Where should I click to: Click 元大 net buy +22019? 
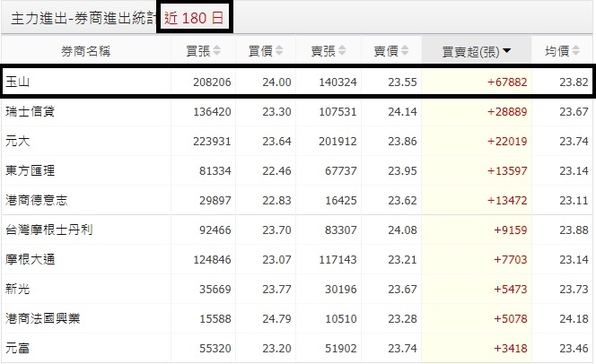tap(507, 141)
